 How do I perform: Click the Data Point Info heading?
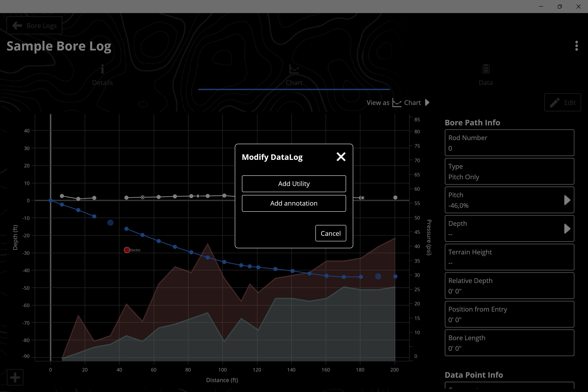point(474,375)
